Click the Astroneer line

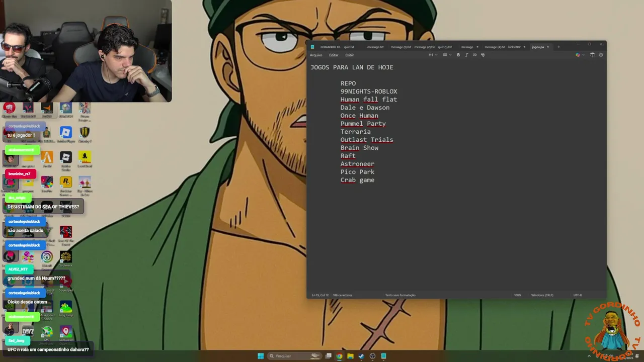[x=357, y=164]
